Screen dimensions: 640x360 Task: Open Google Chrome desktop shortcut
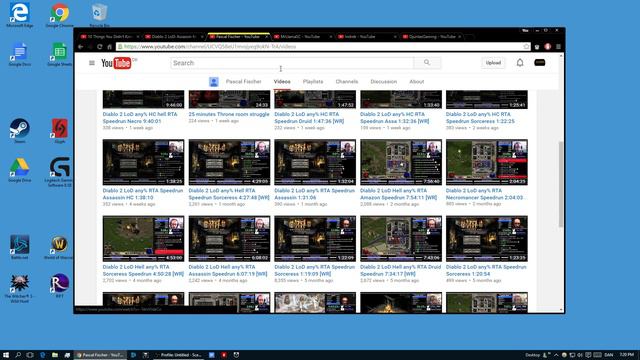coord(60,16)
